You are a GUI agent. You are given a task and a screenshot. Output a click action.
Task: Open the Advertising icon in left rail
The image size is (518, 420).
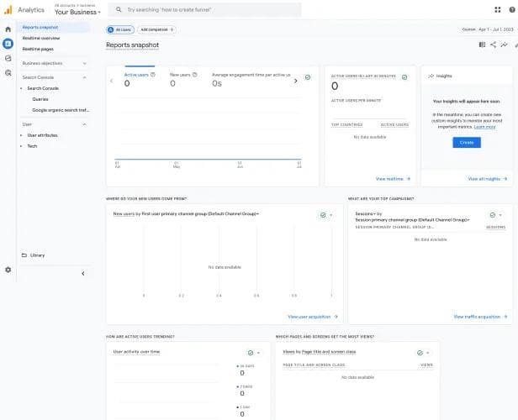tap(8, 73)
